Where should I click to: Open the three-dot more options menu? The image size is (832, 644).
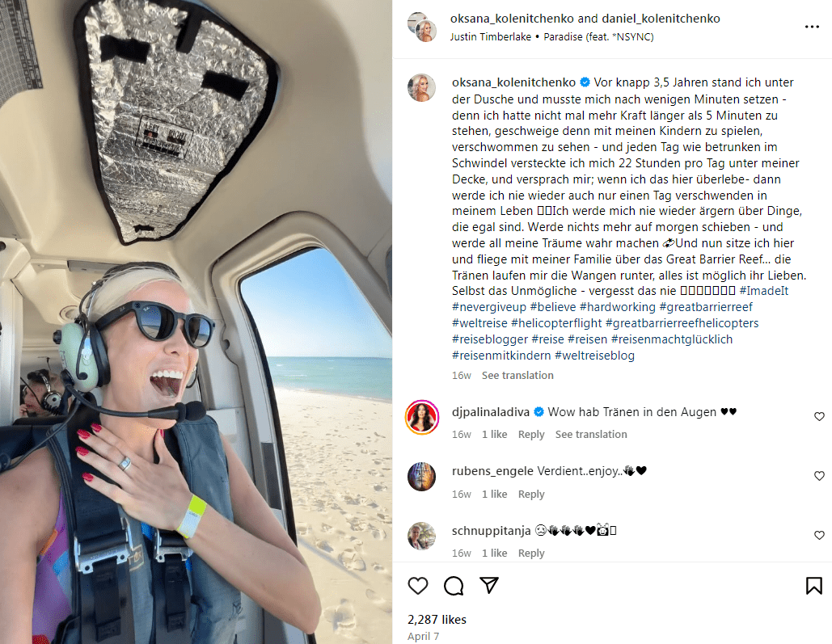pyautogui.click(x=812, y=27)
